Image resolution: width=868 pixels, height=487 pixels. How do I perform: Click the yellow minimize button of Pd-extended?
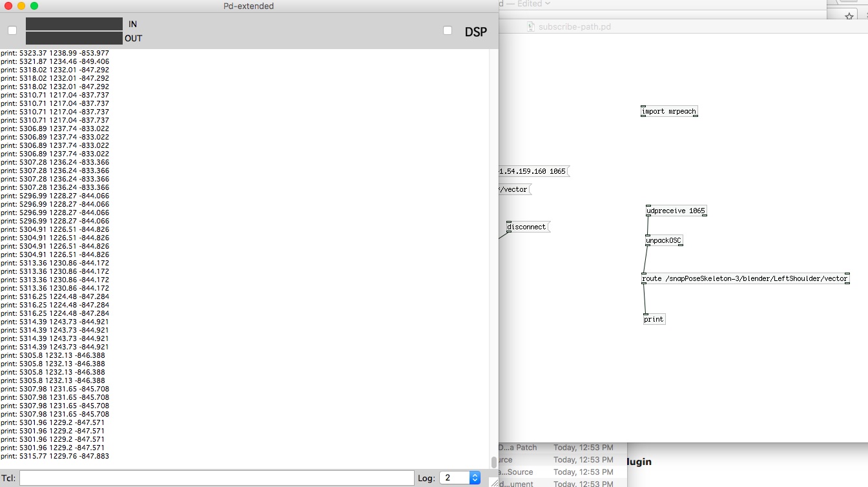coord(21,6)
